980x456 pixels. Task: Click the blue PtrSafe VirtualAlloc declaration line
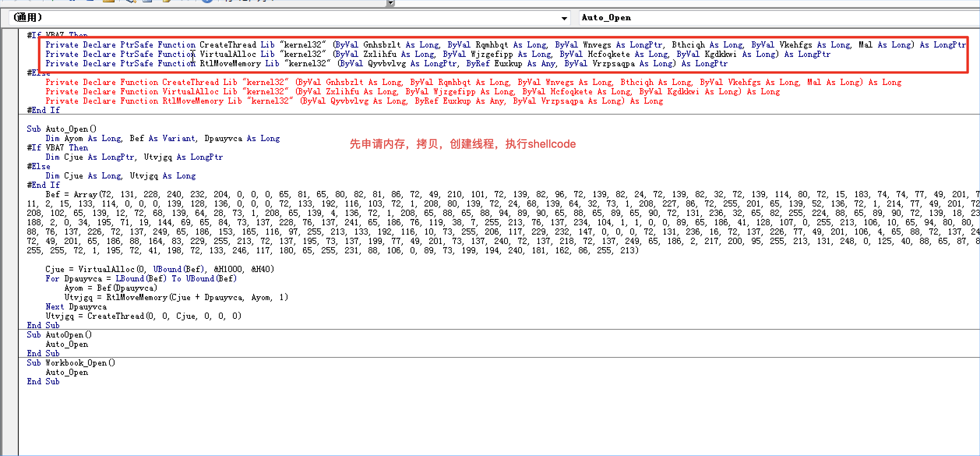pyautogui.click(x=438, y=54)
